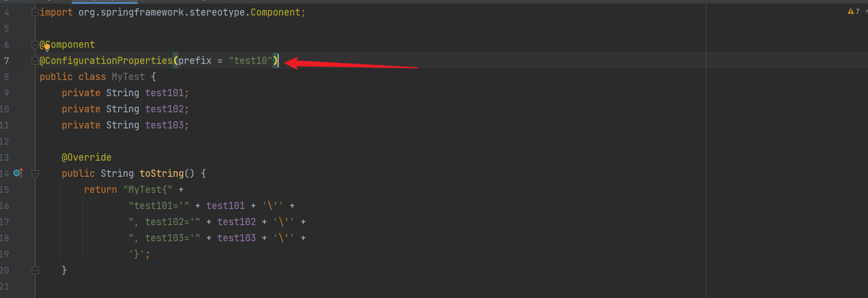Screen dimensions: 868x298
Task: Collapse fold marker beside @Component annotation
Action: click(35, 44)
